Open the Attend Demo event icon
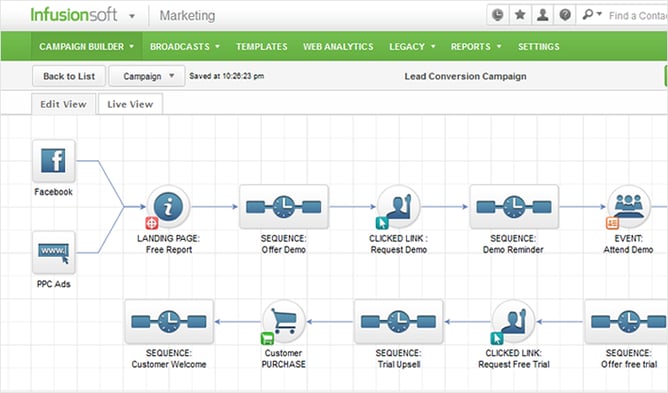 pos(628,207)
